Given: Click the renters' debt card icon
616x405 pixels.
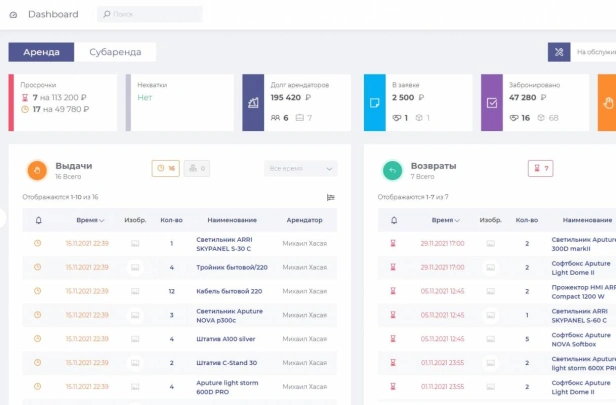Looking at the screenshot, I should (x=253, y=103).
